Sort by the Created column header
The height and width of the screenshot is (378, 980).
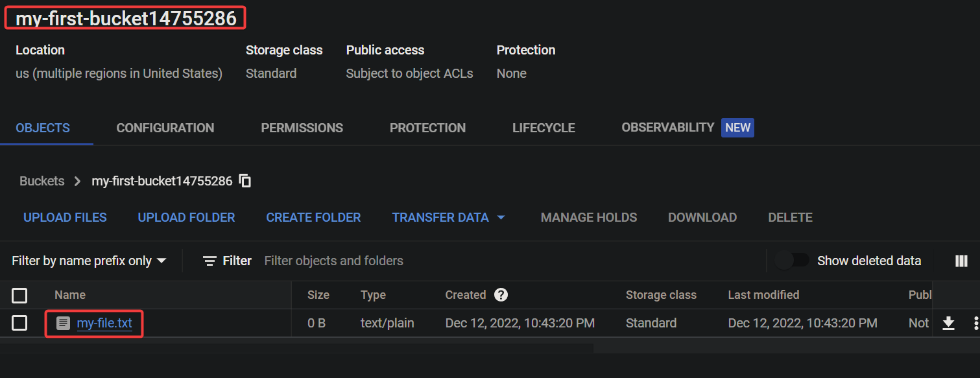point(466,294)
